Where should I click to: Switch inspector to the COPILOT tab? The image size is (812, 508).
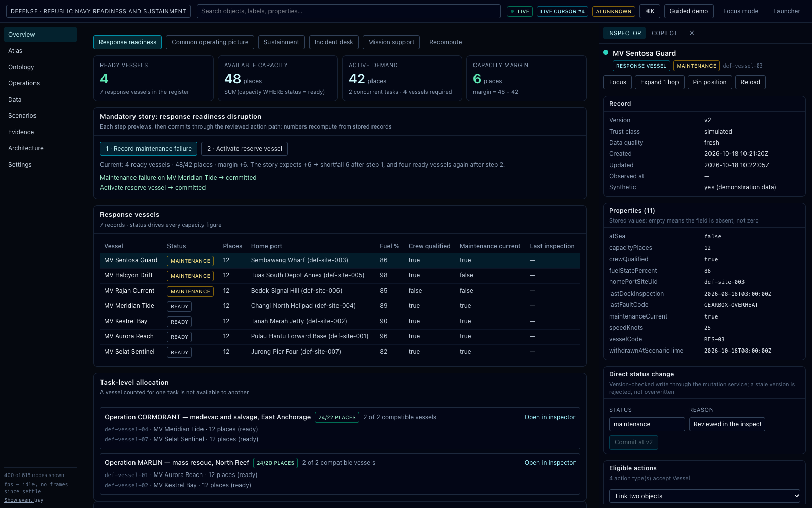[665, 33]
